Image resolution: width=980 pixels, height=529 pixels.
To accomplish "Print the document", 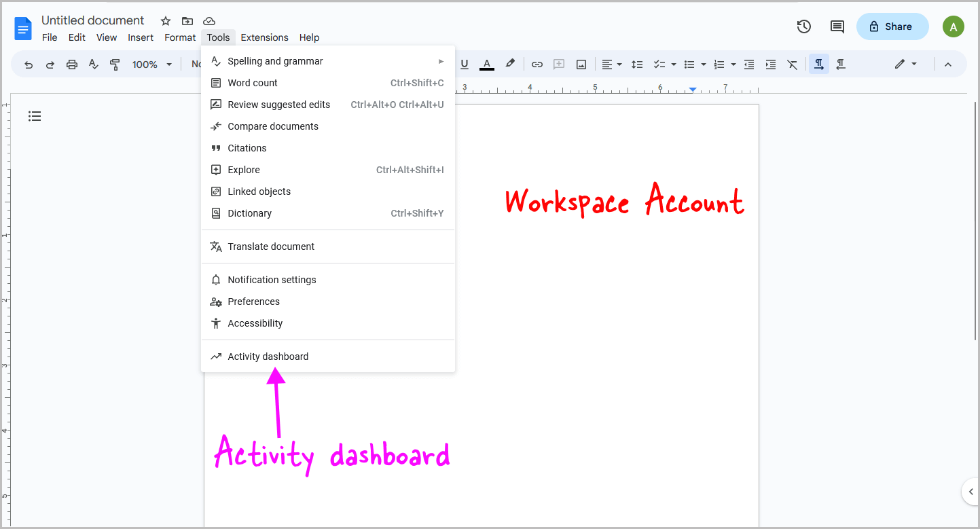I will pyautogui.click(x=73, y=64).
